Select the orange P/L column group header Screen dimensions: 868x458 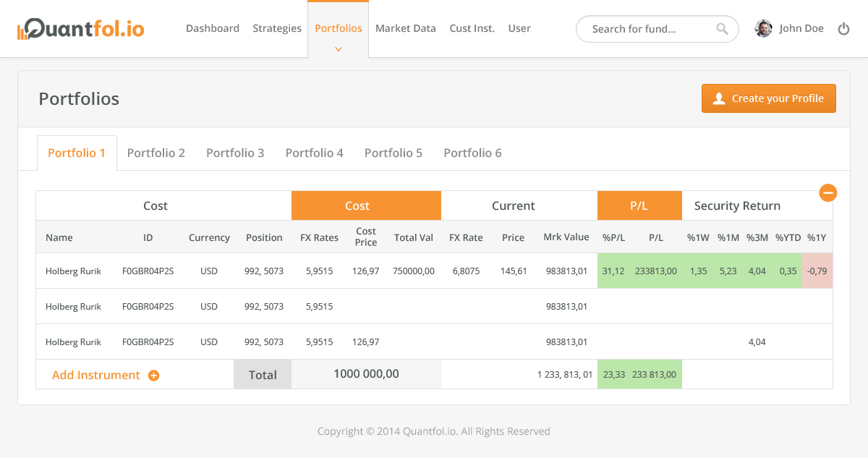tap(639, 206)
